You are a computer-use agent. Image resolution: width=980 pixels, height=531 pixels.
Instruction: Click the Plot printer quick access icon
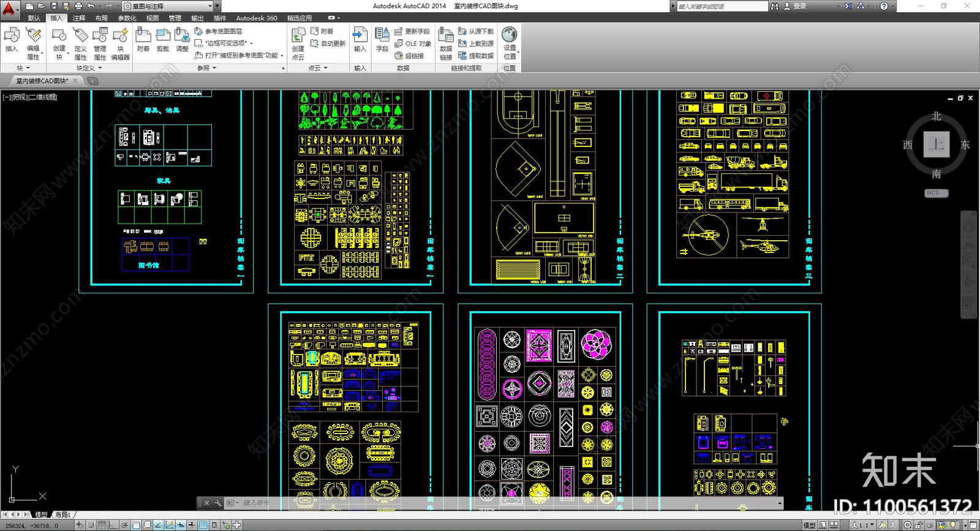coord(78,6)
